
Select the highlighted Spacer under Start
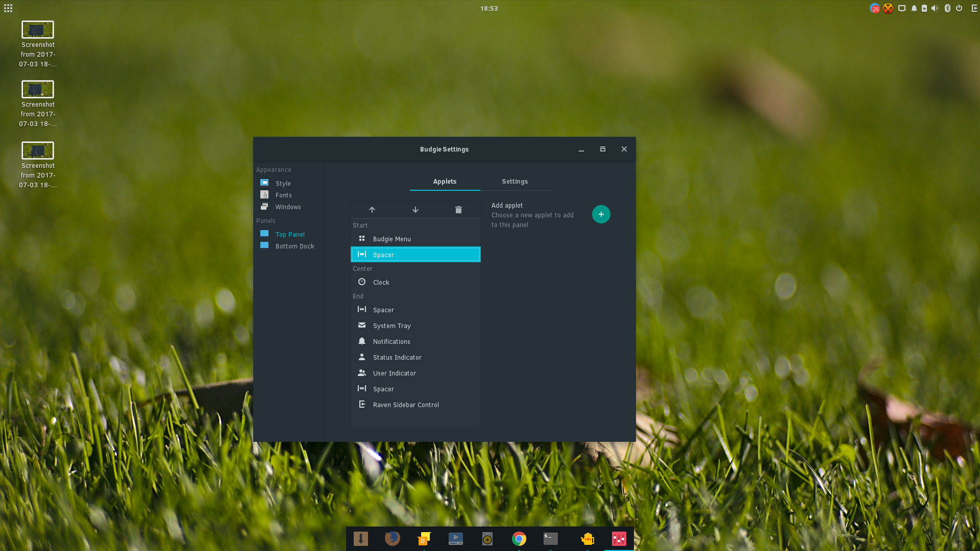pos(415,255)
